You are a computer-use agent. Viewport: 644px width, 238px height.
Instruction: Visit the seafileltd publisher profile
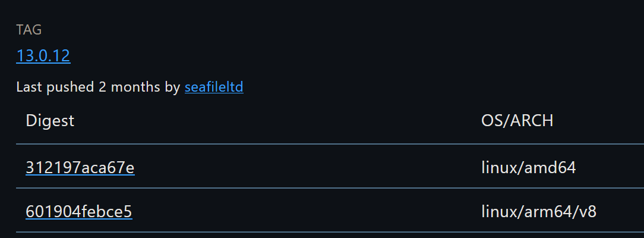214,87
